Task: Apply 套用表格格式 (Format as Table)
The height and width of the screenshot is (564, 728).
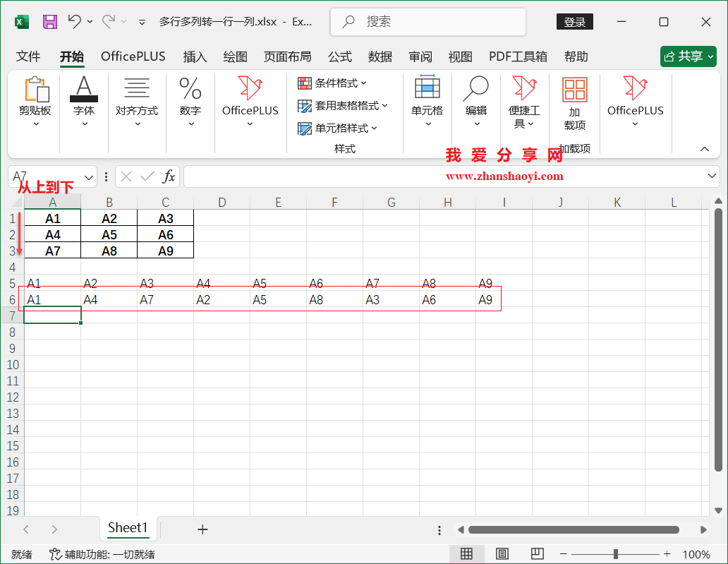Action: click(x=341, y=106)
